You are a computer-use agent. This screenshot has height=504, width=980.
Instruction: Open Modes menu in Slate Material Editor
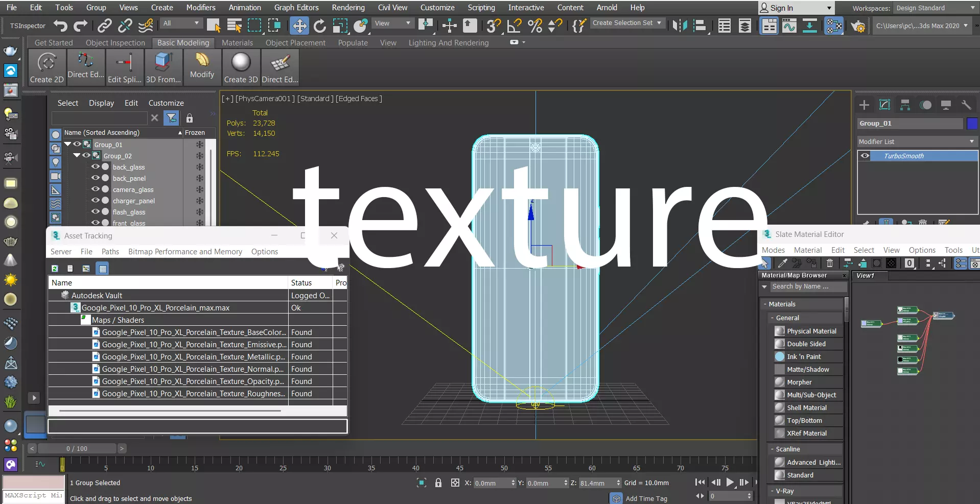point(773,250)
